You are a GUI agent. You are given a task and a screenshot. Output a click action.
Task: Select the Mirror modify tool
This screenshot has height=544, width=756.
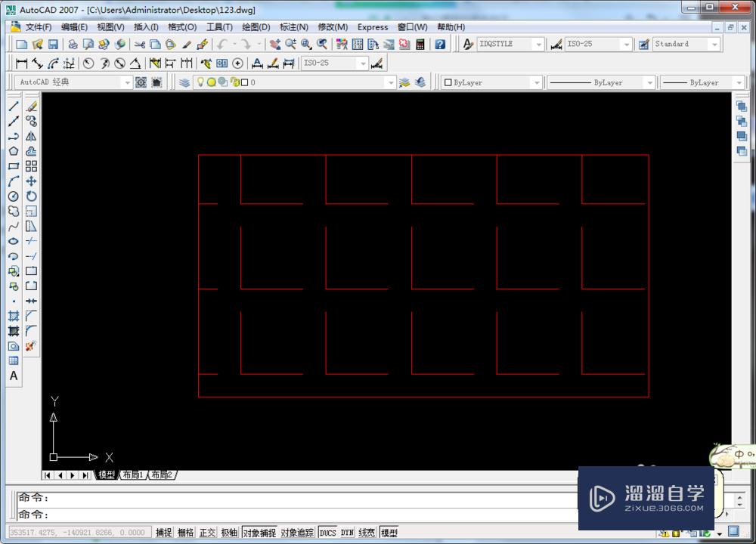(32, 136)
